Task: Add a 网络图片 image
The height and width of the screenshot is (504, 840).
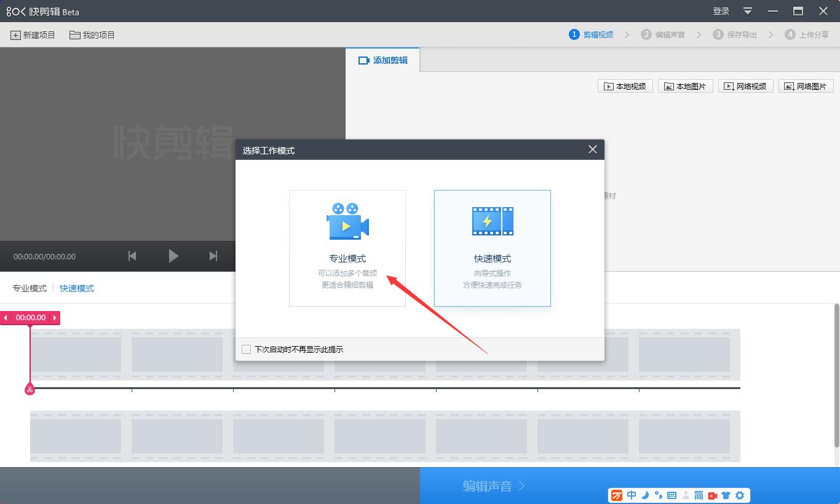Action: 806,86
